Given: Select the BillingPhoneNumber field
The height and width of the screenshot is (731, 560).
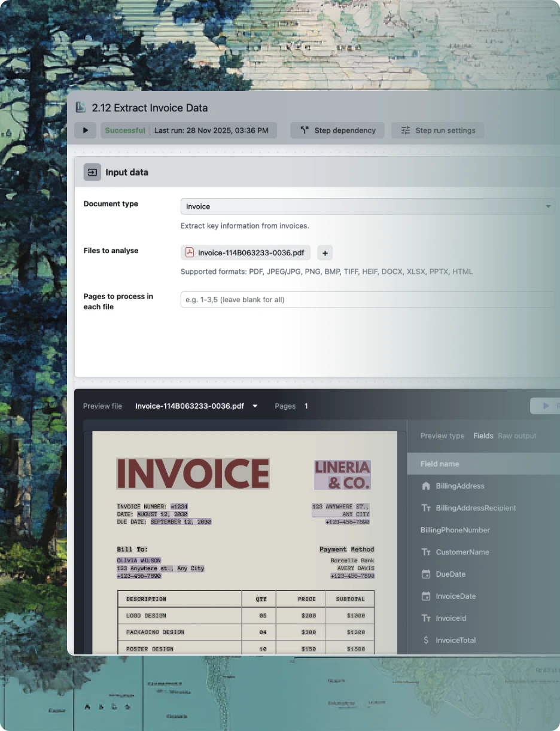Looking at the screenshot, I should click(x=455, y=529).
